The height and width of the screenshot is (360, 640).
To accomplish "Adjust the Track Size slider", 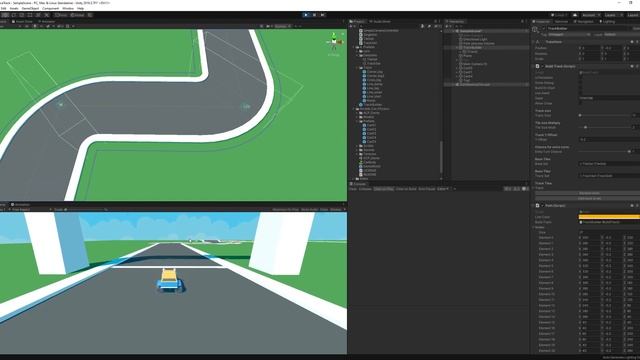I will [x=605, y=116].
